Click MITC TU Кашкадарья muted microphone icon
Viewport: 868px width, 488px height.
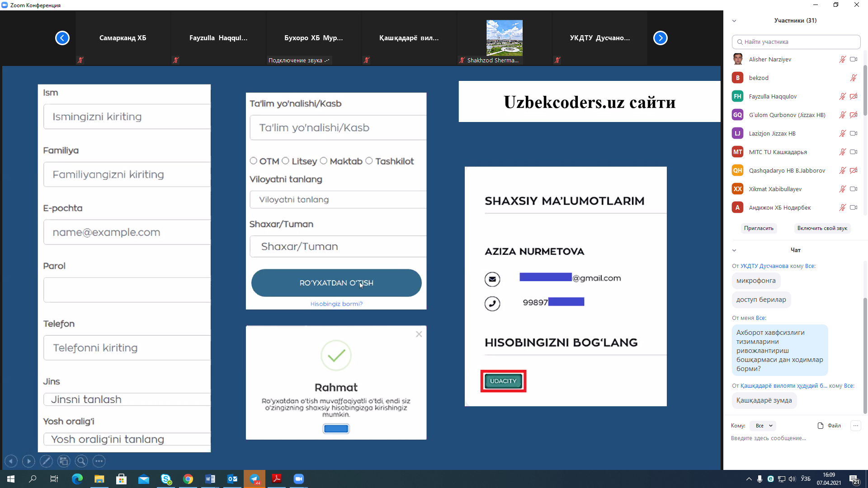843,152
